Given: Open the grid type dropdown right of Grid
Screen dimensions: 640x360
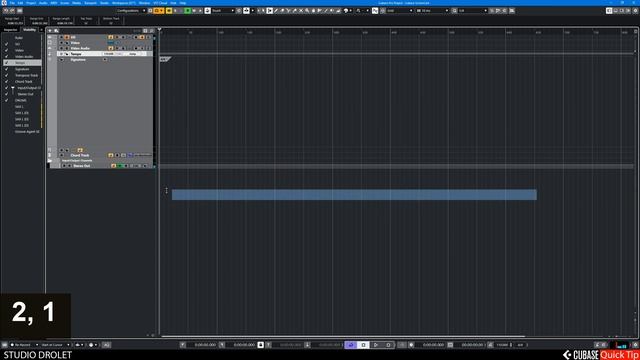Looking at the screenshot, I should (x=432, y=11).
